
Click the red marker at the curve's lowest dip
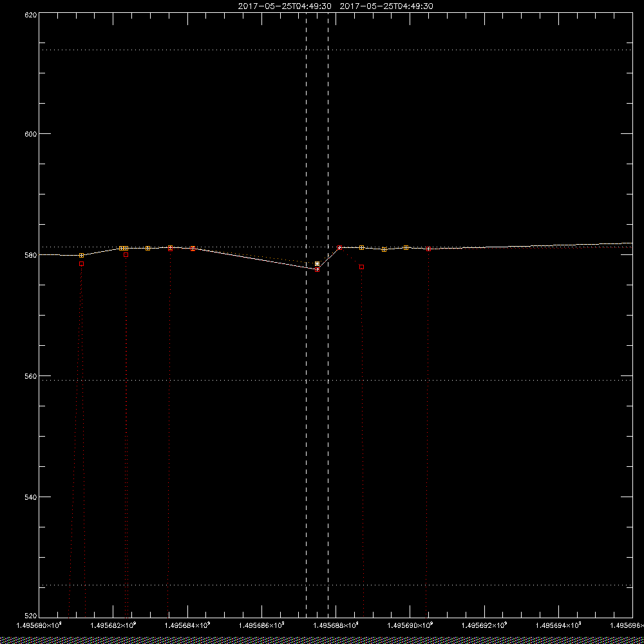pos(317,269)
